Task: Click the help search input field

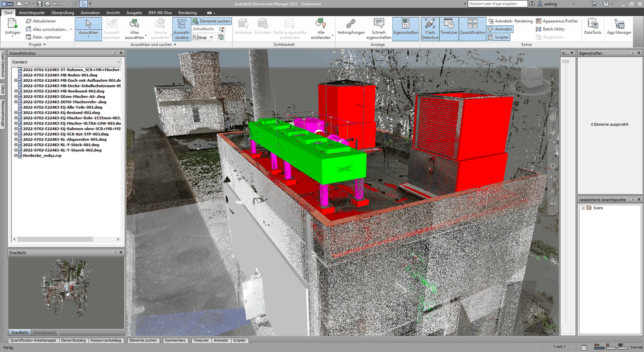Action: (x=497, y=4)
